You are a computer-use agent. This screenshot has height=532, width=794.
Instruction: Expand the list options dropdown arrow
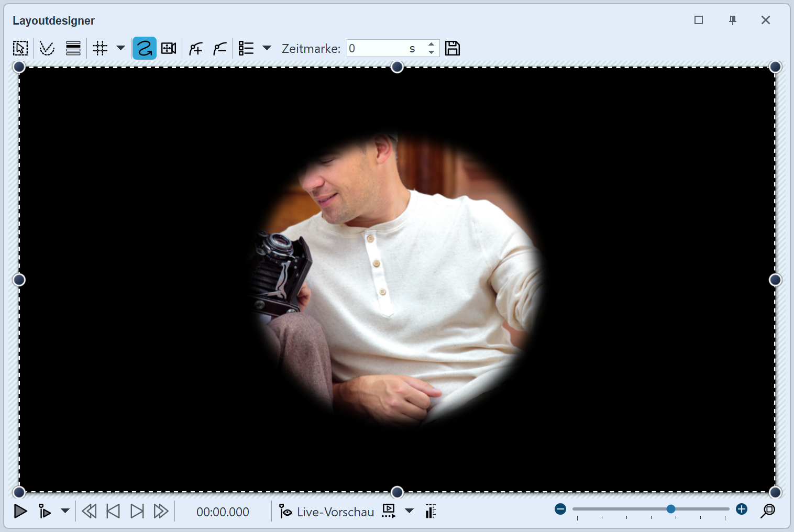click(267, 48)
